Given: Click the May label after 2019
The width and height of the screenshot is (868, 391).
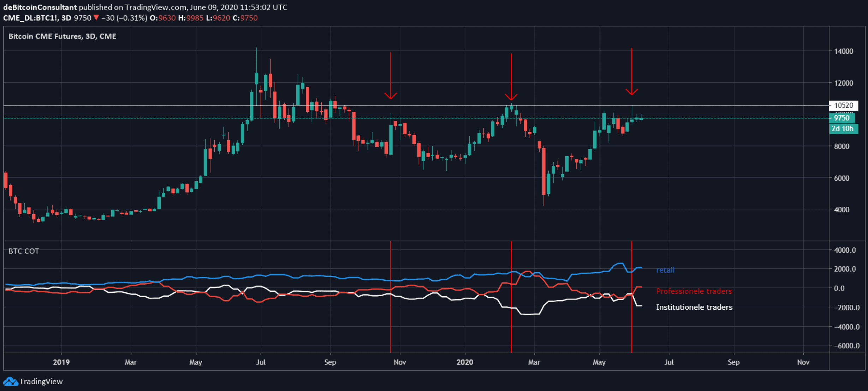Looking at the screenshot, I should [x=196, y=362].
